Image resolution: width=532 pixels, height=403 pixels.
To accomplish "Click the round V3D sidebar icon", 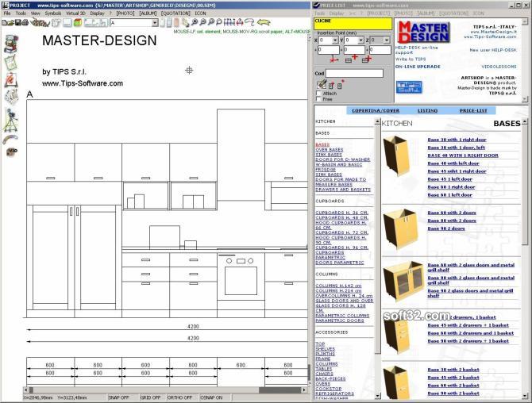I will (x=12, y=152).
